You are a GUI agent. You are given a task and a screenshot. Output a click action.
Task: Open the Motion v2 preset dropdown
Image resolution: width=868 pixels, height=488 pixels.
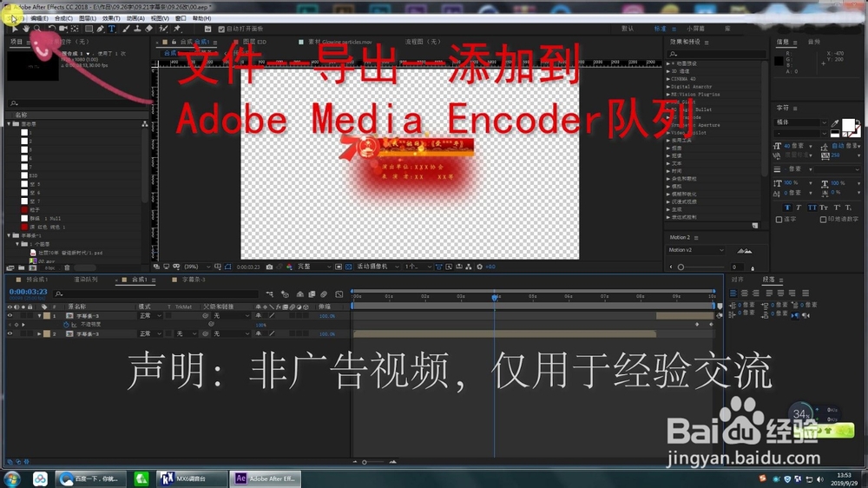pos(696,250)
